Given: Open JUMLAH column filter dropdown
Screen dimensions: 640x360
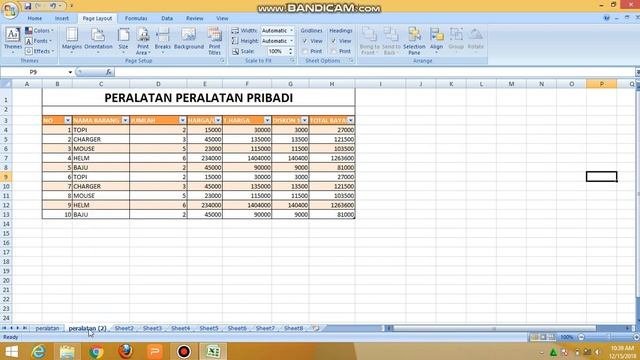Looking at the screenshot, I should (x=182, y=120).
